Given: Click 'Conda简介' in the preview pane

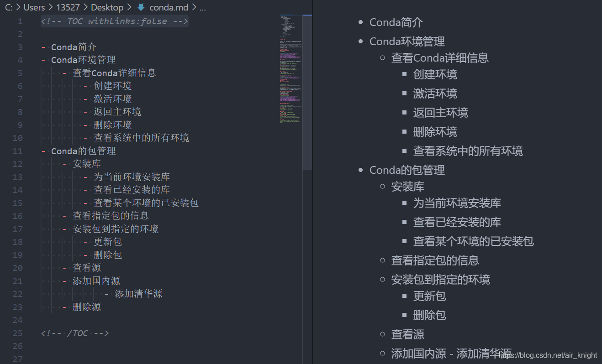Looking at the screenshot, I should coord(396,22).
